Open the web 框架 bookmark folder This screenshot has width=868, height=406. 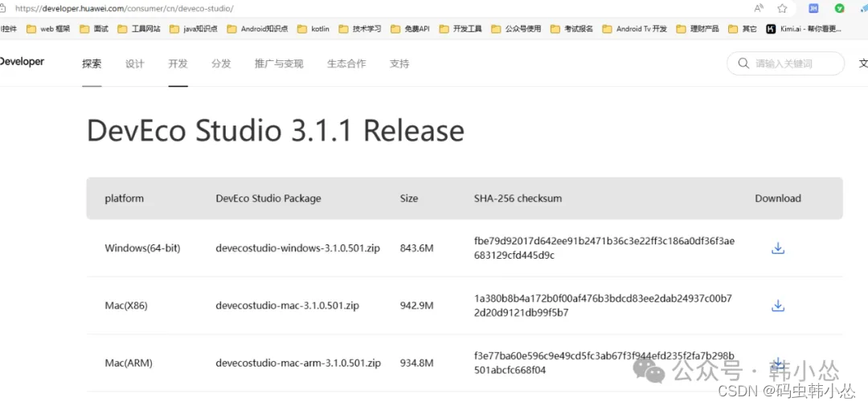(48, 29)
